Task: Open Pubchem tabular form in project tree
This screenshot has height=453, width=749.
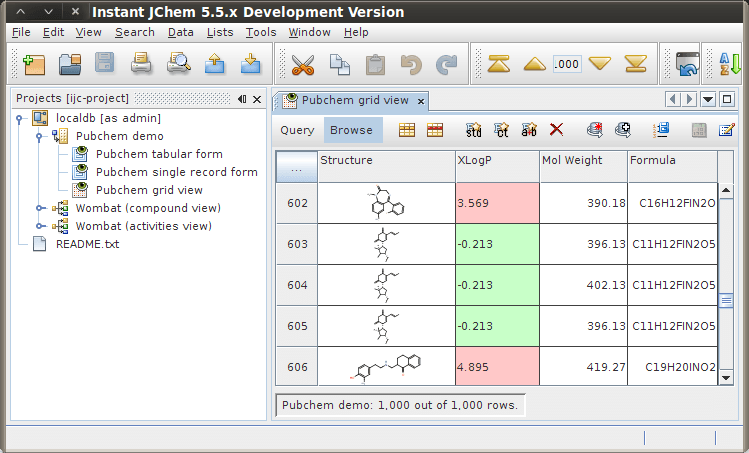Action: pyautogui.click(x=158, y=154)
